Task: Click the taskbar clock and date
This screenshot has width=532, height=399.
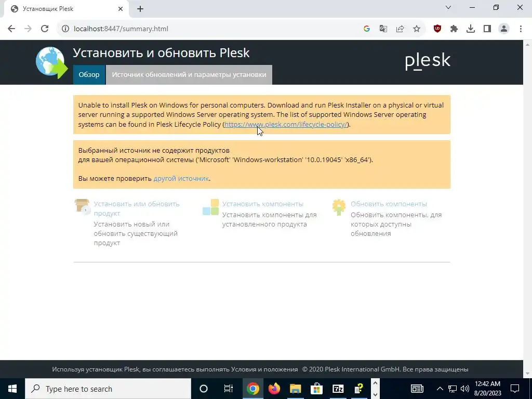Action: [487, 389]
